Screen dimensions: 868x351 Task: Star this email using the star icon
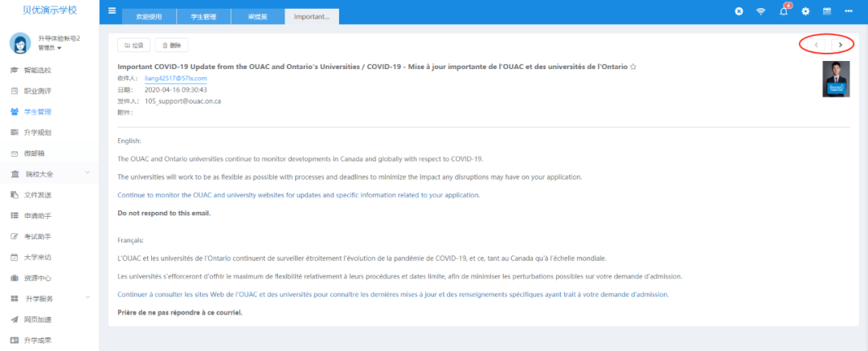point(633,67)
